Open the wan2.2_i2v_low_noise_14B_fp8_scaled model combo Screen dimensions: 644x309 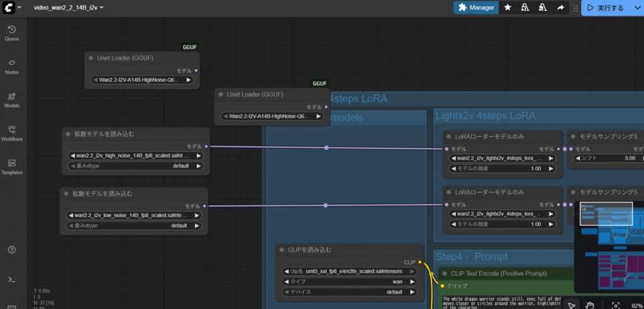tap(134, 215)
